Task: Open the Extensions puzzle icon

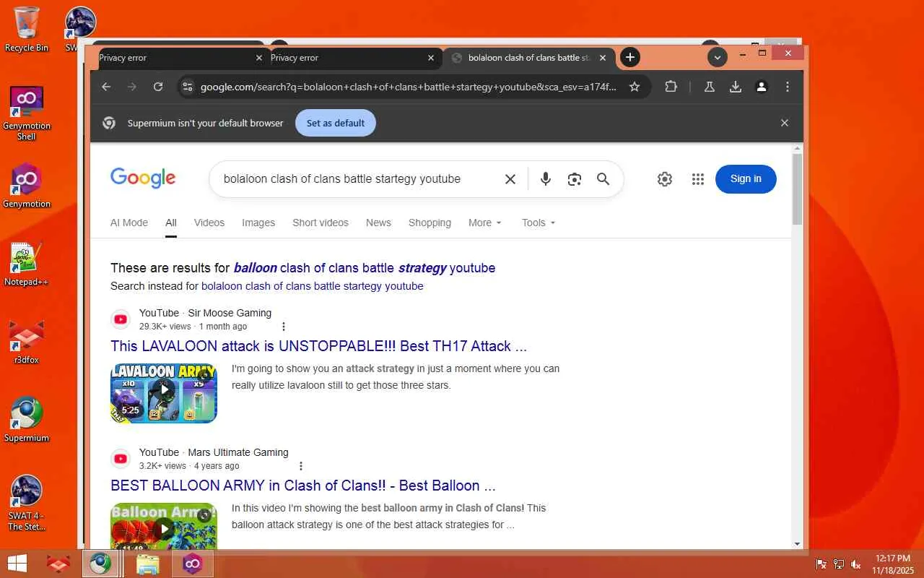Action: tap(671, 87)
